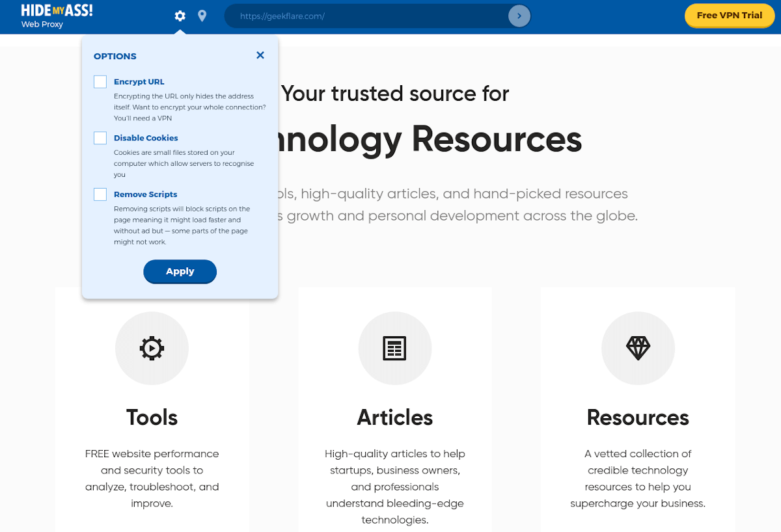Click the Resources diamond icon
This screenshot has width=781, height=532.
click(x=638, y=349)
